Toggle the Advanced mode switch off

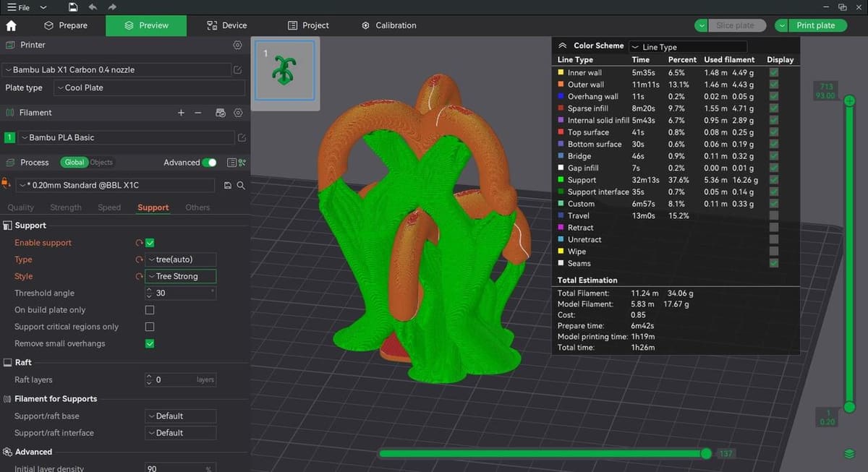(209, 163)
